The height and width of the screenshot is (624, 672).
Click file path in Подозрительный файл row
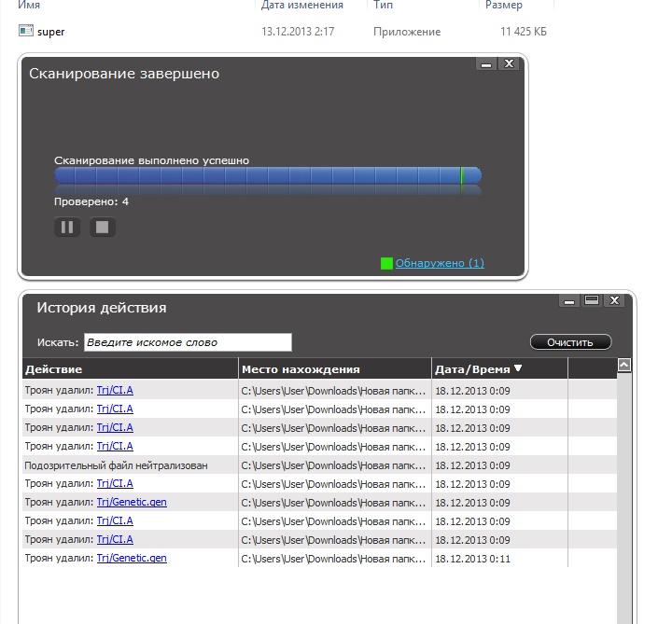(x=333, y=465)
